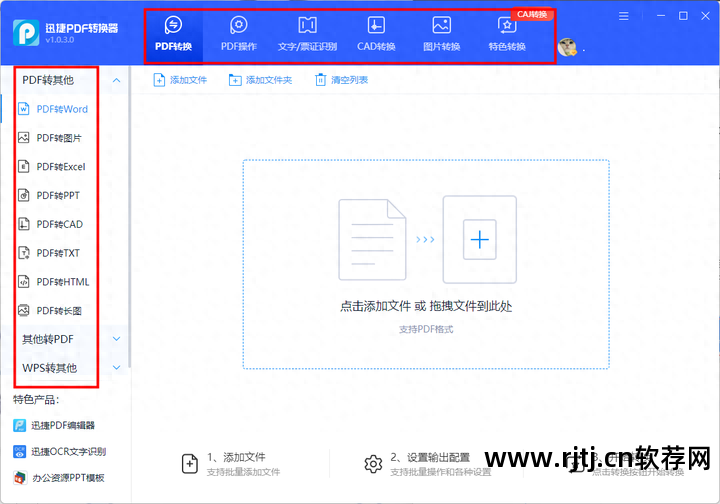
Task: Expand the 其他转PDF section
Action: [117, 339]
